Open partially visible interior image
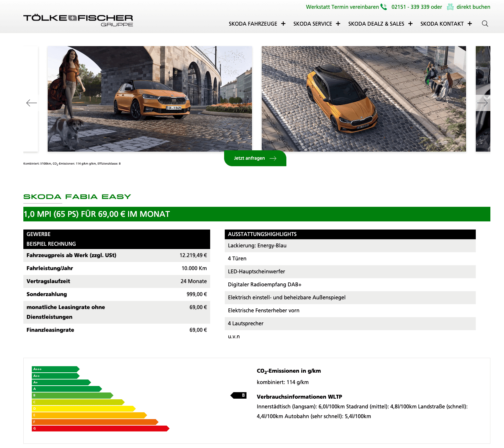This screenshot has height=448, width=504. click(x=483, y=99)
